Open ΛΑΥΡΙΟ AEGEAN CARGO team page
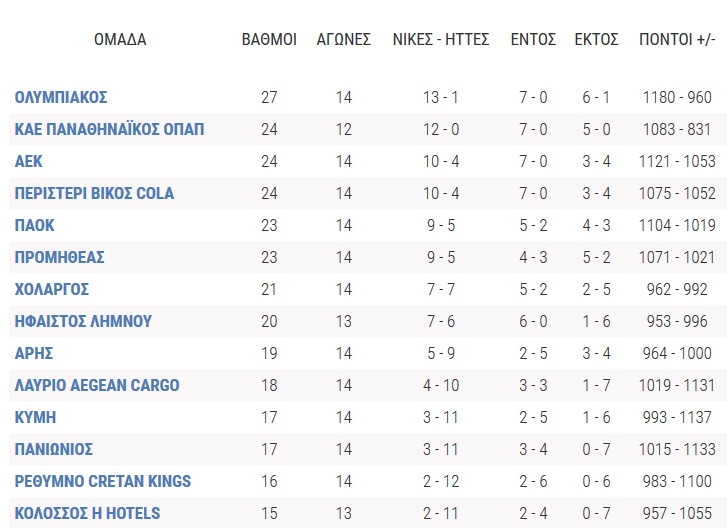Screen dimensions: 727x528 click(97, 385)
